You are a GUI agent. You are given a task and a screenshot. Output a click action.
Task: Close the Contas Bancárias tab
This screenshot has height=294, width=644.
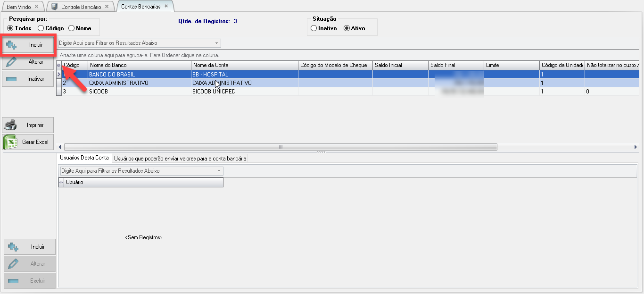click(166, 7)
